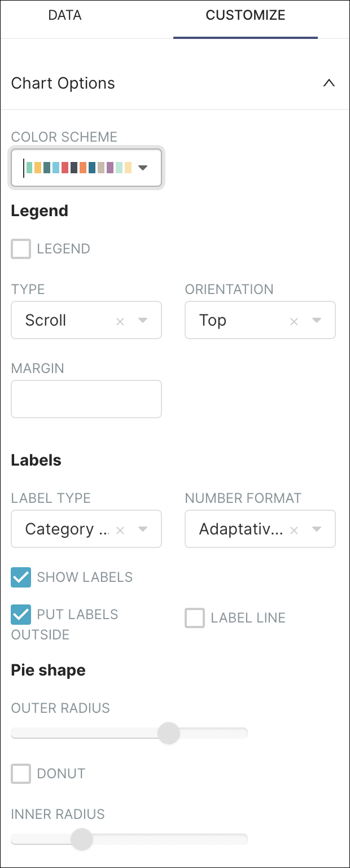
Task: Click inside the Margin input field
Action: pos(86,398)
